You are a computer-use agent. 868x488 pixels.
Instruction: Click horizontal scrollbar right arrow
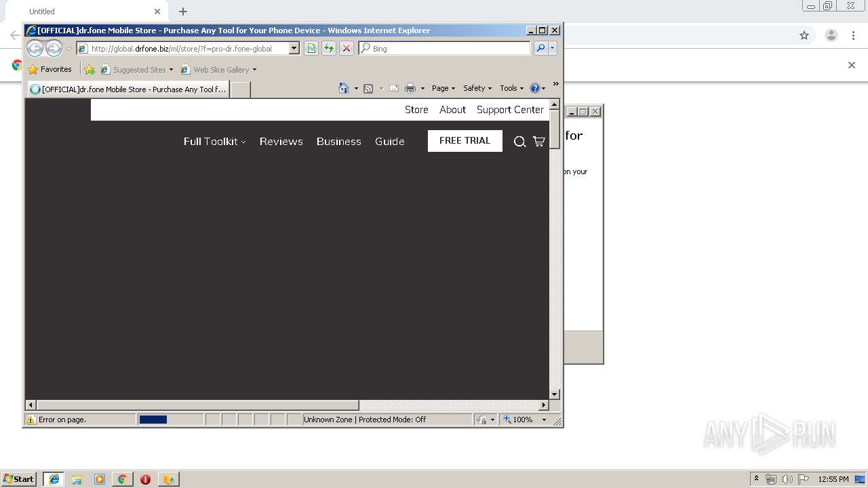click(x=543, y=405)
